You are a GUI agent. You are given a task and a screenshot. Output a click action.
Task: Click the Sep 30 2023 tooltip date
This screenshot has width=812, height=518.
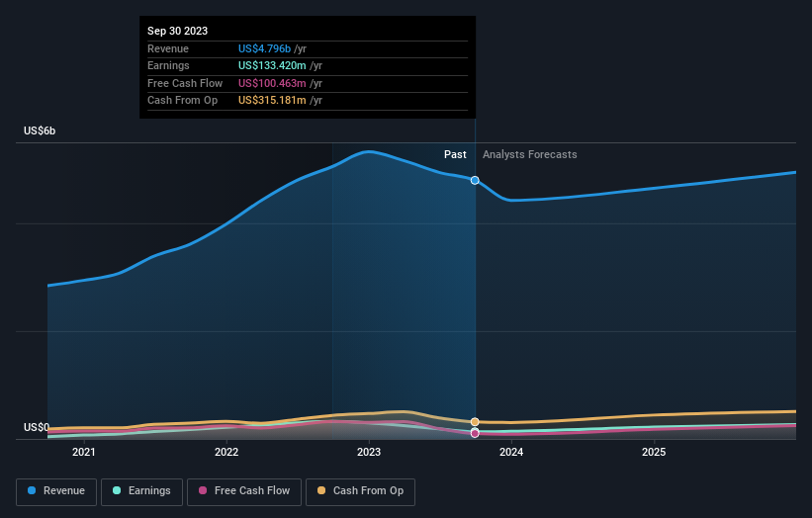pos(178,31)
